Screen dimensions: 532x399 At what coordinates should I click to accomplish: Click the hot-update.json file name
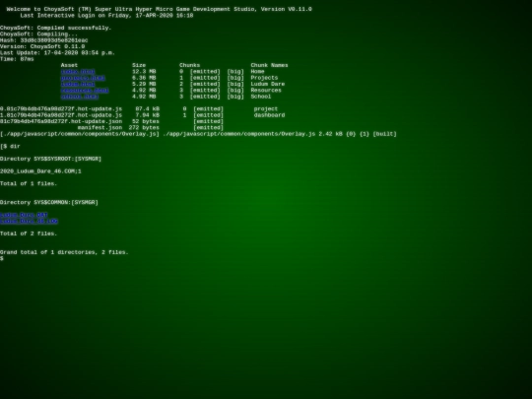pyautogui.click(x=61, y=121)
